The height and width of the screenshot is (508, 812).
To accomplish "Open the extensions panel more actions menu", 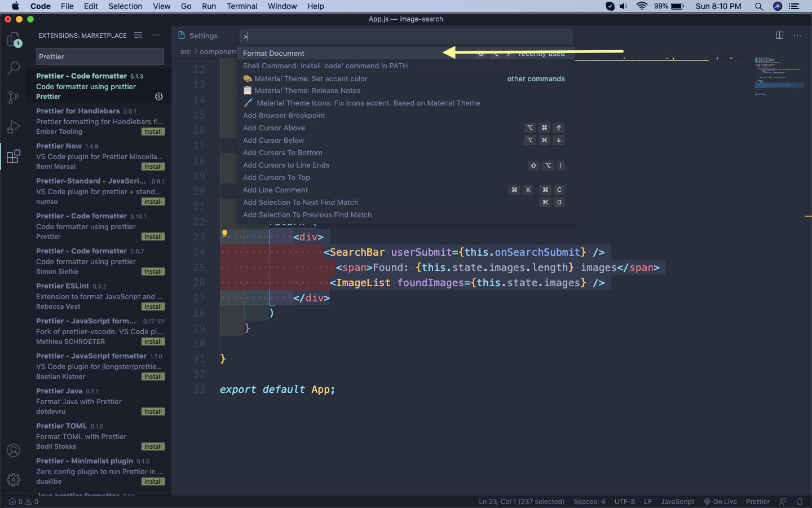I will (x=156, y=35).
